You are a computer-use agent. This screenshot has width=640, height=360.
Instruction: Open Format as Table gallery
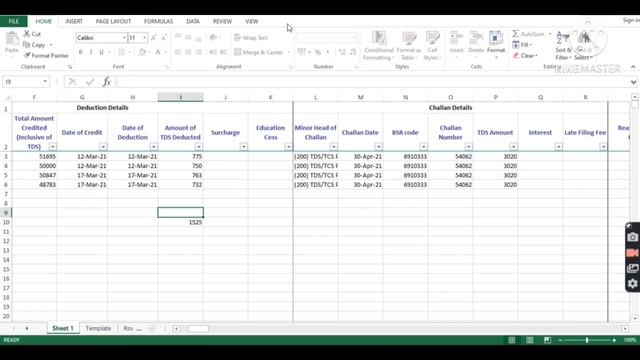409,46
